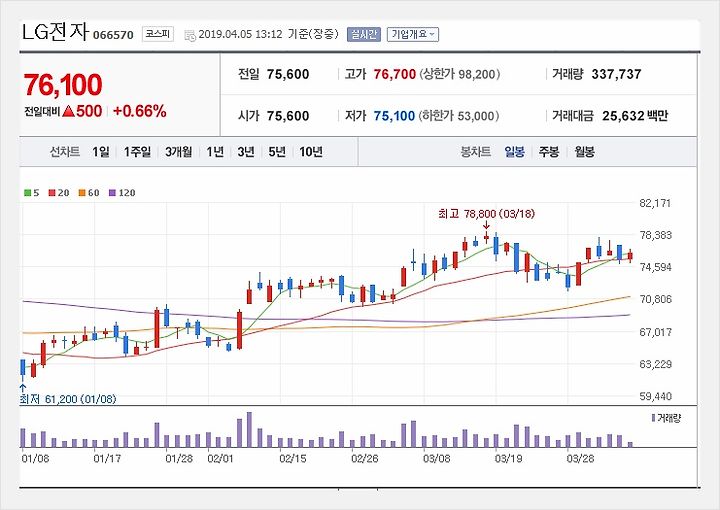Image resolution: width=720 pixels, height=510 pixels.
Task: Click the percentage change +0.66%
Action: click(x=140, y=111)
